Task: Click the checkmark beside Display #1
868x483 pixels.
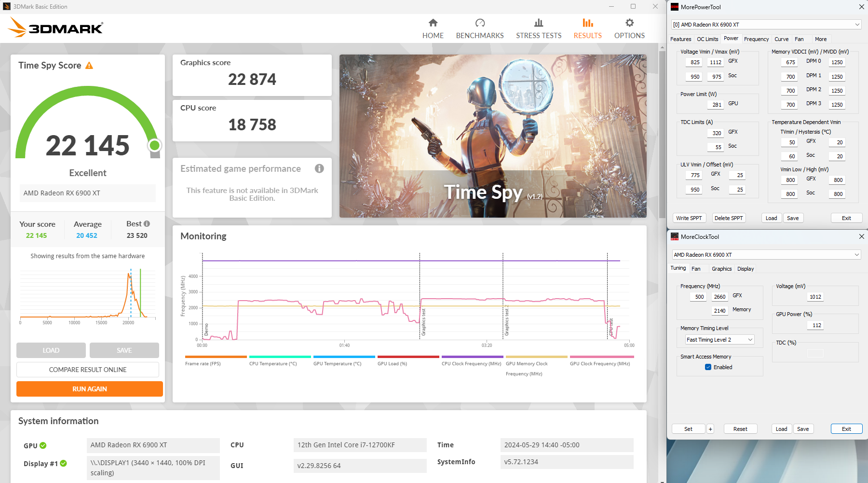Action: (64, 463)
